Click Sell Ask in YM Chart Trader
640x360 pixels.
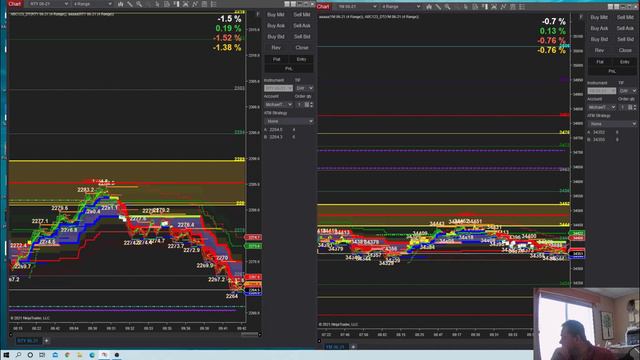[625, 28]
